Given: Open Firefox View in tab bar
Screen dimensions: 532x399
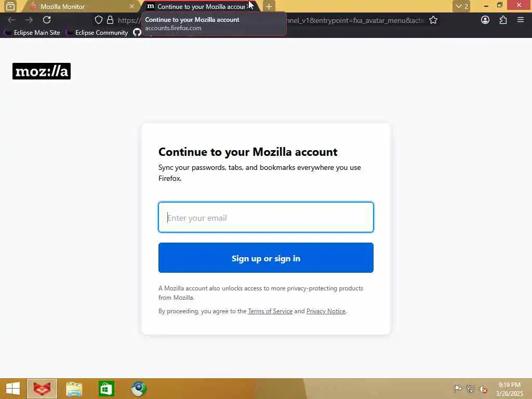Looking at the screenshot, I should pyautogui.click(x=10, y=6).
